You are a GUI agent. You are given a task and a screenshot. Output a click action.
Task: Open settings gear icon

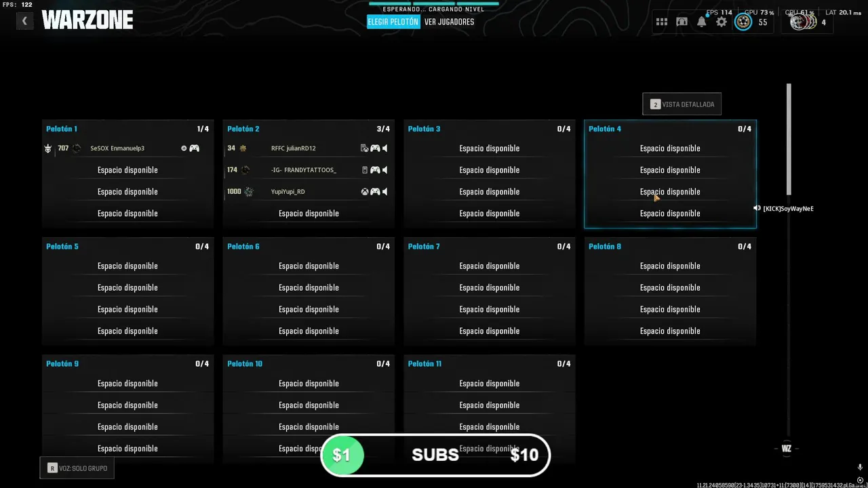[722, 22]
